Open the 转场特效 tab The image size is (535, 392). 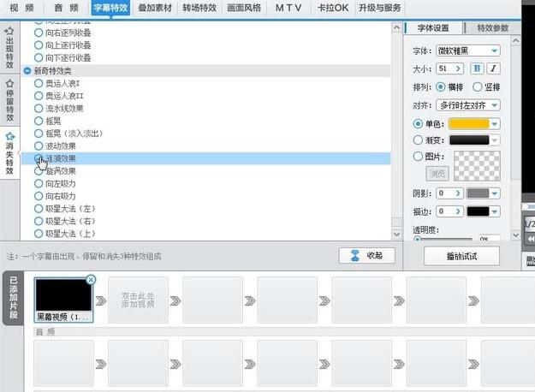click(x=200, y=8)
